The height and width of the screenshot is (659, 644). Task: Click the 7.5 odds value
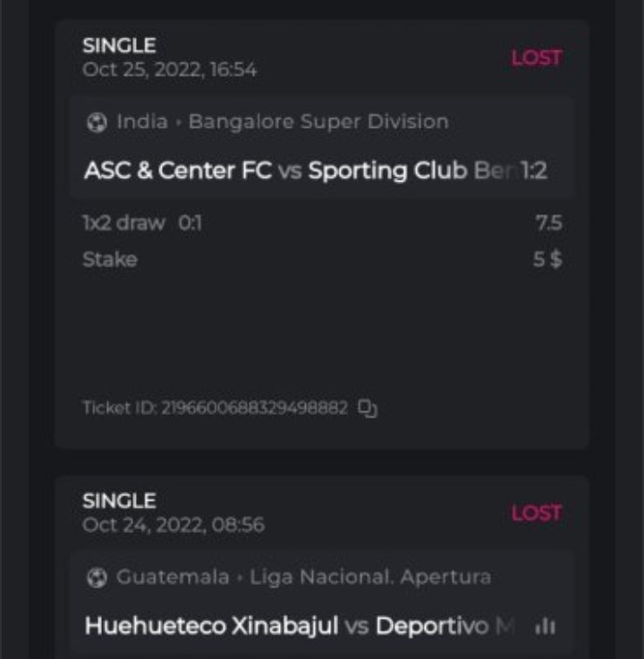click(x=547, y=223)
